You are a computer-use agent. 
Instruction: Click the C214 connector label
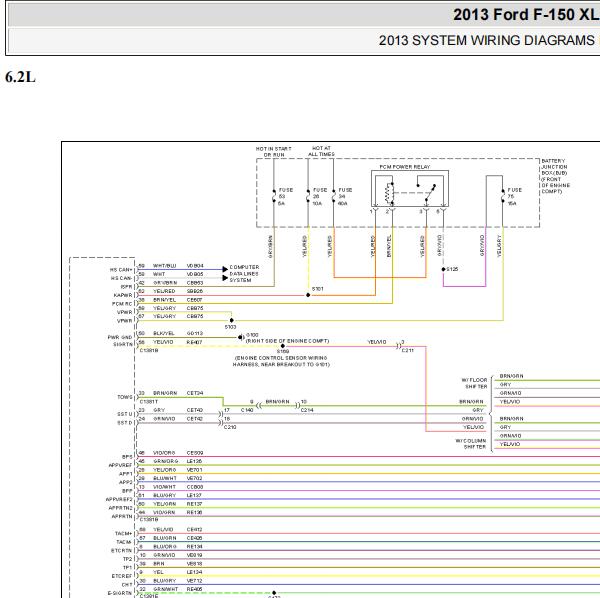pos(307,410)
